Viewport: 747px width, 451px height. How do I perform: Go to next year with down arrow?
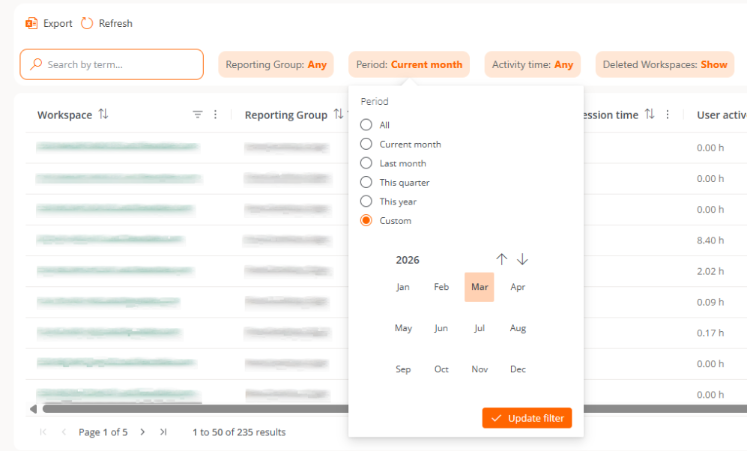(522, 259)
